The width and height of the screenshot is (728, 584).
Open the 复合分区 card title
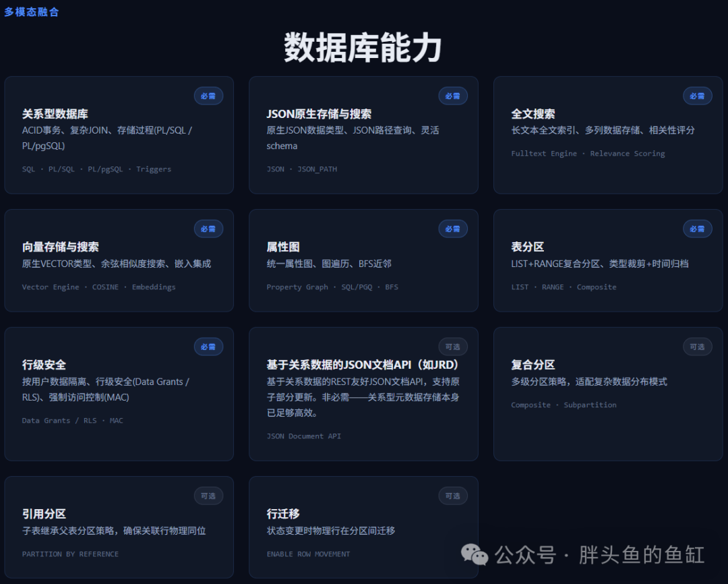click(x=533, y=365)
